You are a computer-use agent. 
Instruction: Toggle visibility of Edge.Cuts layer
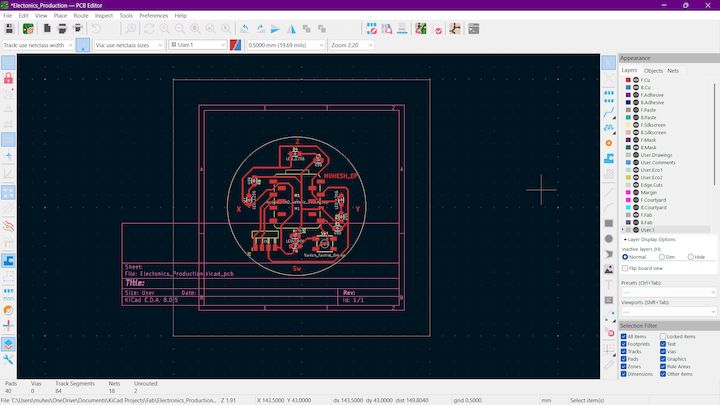tap(636, 185)
